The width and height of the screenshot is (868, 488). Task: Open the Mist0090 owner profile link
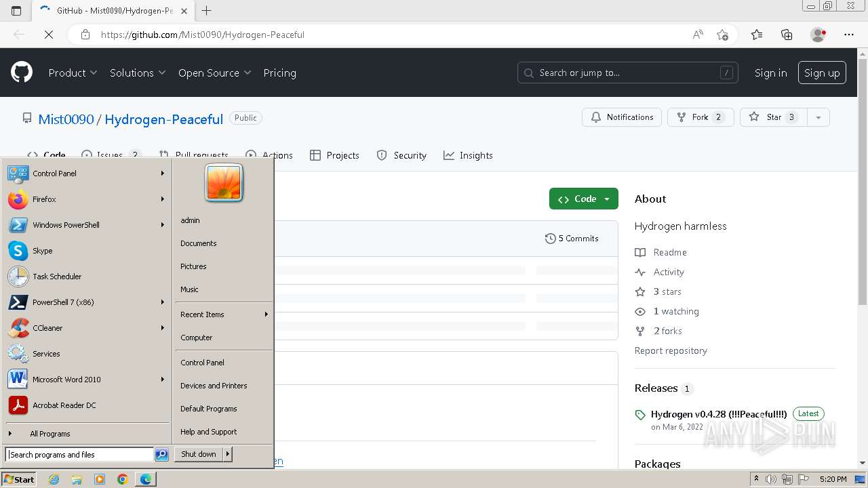pos(66,119)
